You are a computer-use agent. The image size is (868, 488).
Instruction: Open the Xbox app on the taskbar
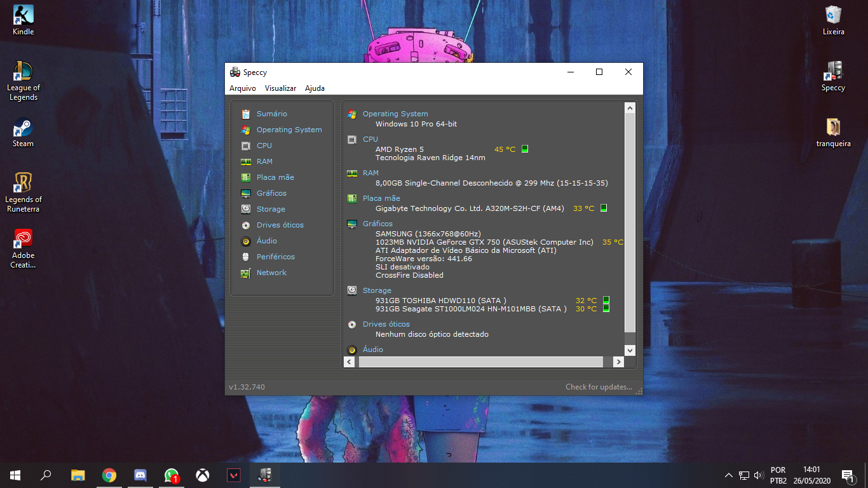203,475
